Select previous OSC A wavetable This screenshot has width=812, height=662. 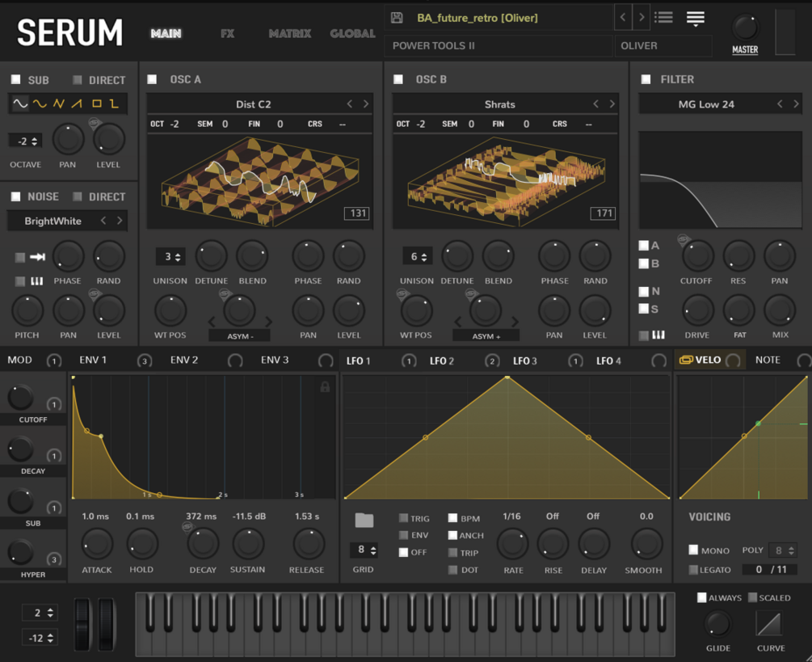tap(350, 104)
